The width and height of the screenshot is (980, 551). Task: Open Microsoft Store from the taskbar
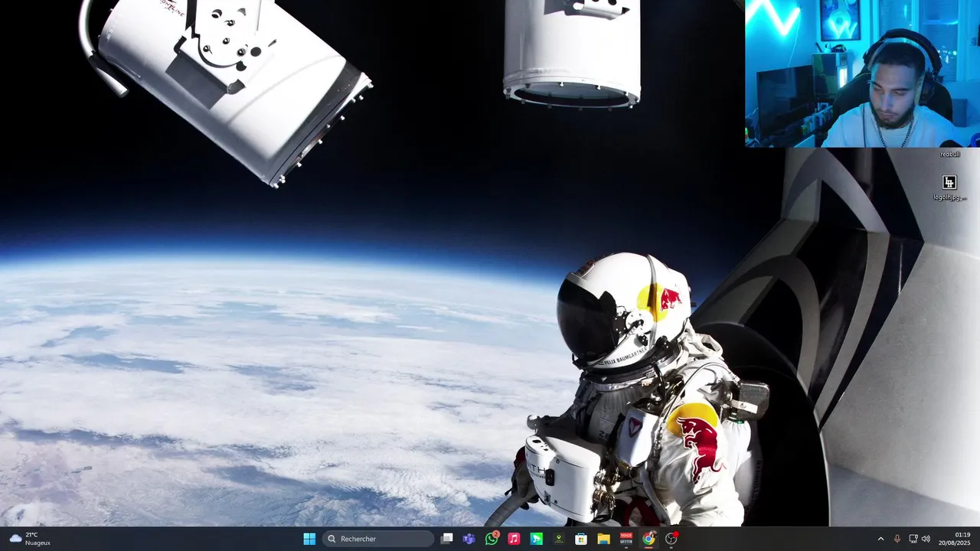[x=581, y=539]
